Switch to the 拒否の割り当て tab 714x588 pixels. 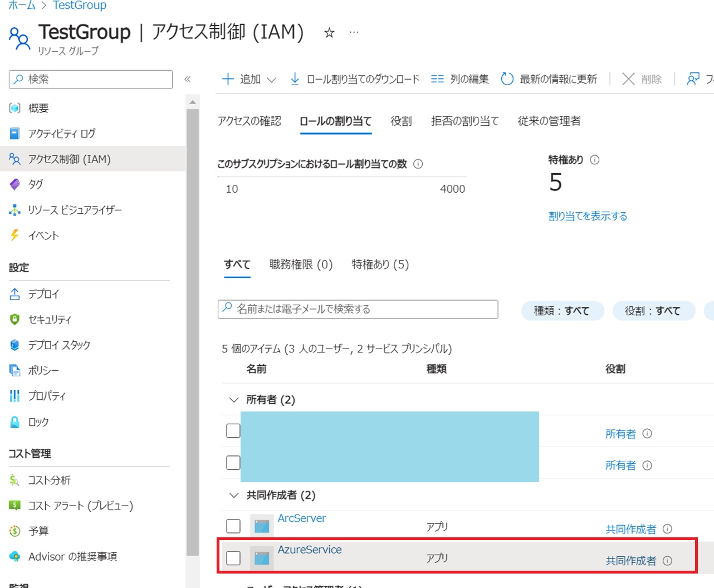point(465,121)
